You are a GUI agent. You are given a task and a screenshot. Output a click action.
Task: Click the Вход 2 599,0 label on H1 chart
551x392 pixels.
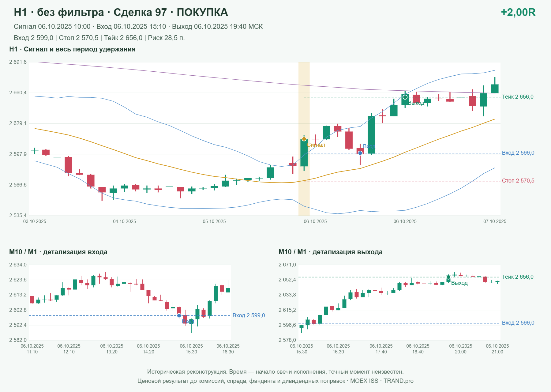(x=518, y=153)
